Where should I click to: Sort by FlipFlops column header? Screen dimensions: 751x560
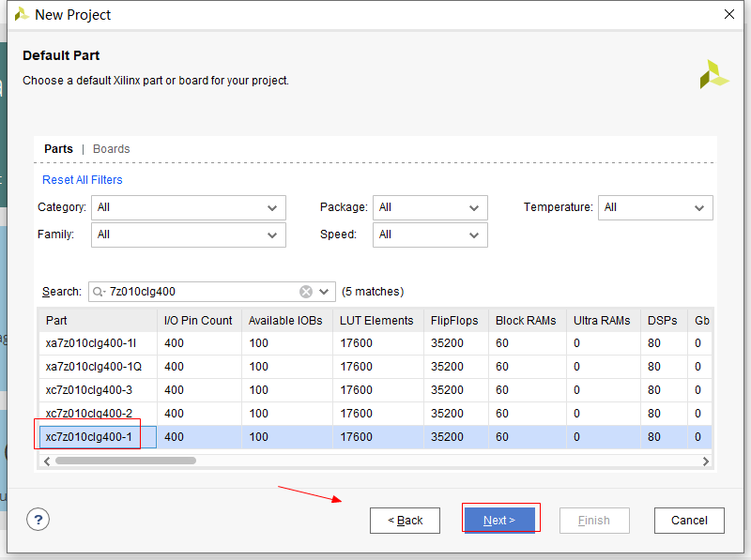(x=456, y=321)
